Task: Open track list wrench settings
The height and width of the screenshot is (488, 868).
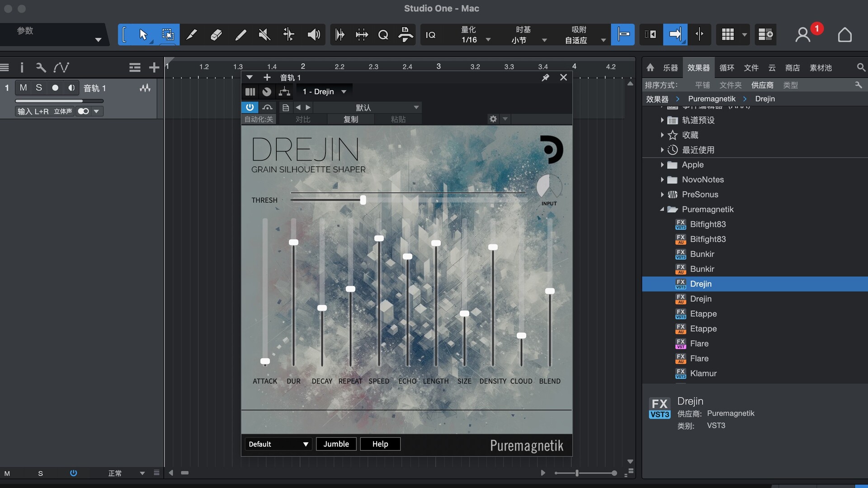Action: pos(41,68)
